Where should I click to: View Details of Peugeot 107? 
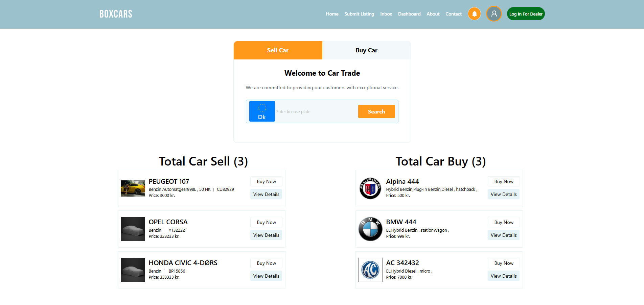click(x=267, y=194)
